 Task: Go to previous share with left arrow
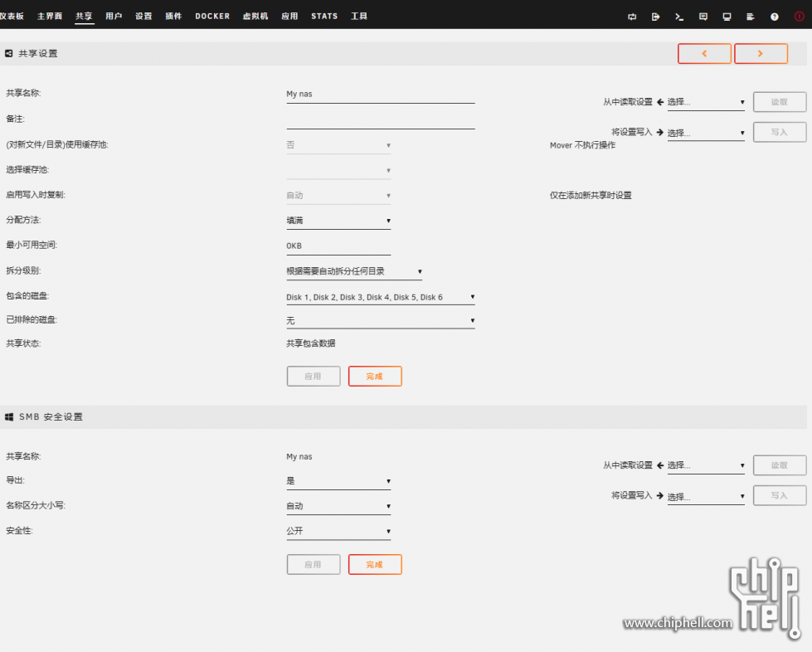pos(704,53)
